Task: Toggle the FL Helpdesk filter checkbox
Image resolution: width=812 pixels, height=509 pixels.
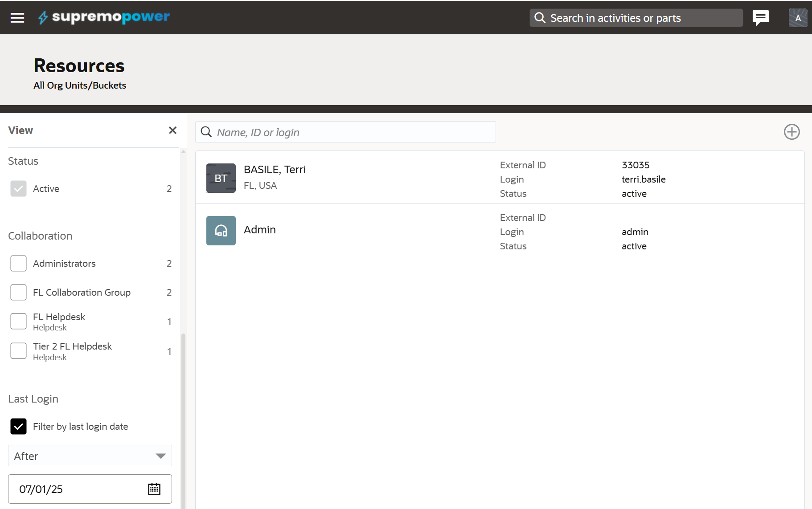Action: point(18,321)
